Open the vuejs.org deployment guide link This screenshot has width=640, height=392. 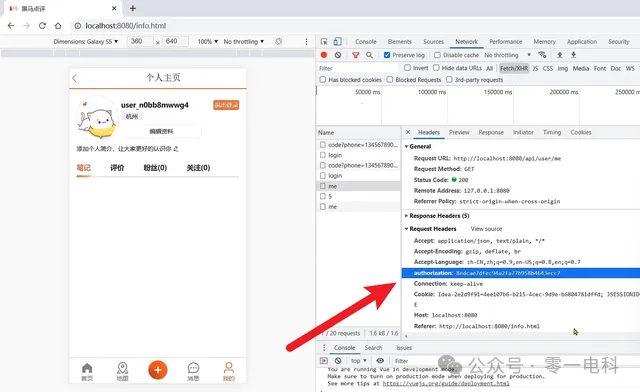pos(446,383)
